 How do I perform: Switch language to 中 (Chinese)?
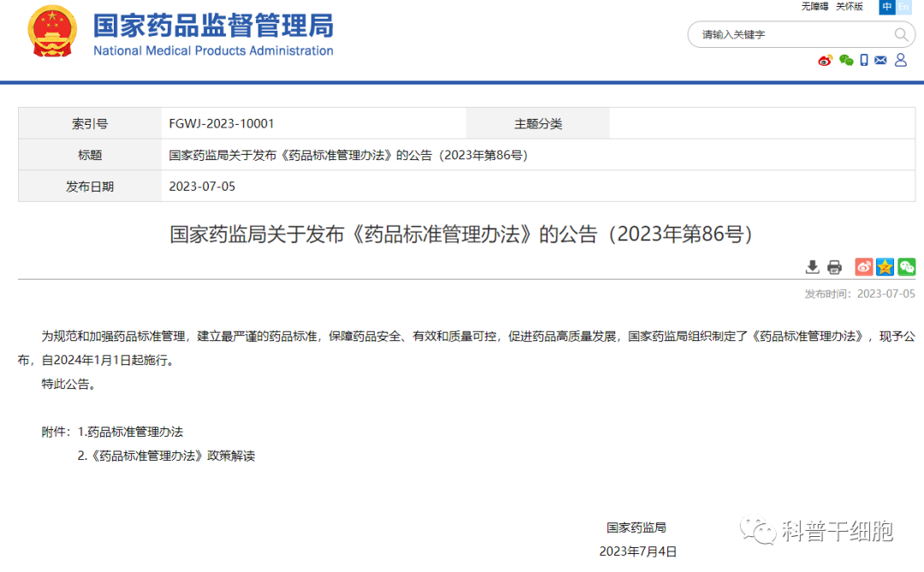pyautogui.click(x=887, y=7)
